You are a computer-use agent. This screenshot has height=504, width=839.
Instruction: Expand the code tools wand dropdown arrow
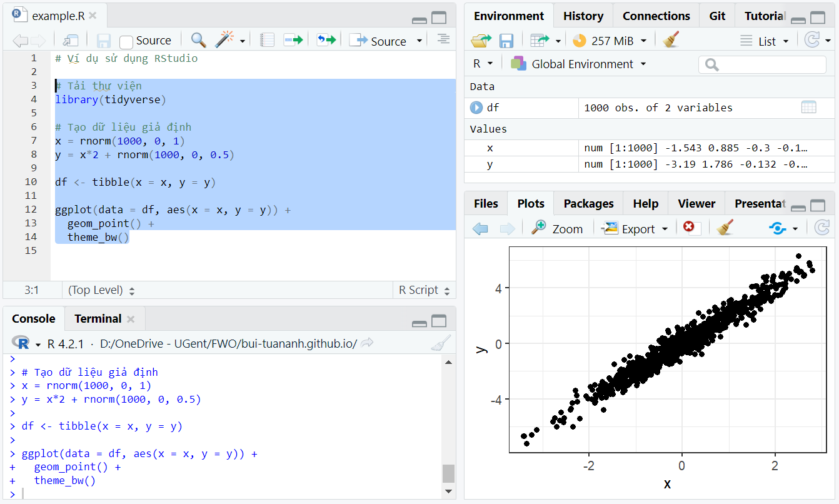(x=243, y=41)
